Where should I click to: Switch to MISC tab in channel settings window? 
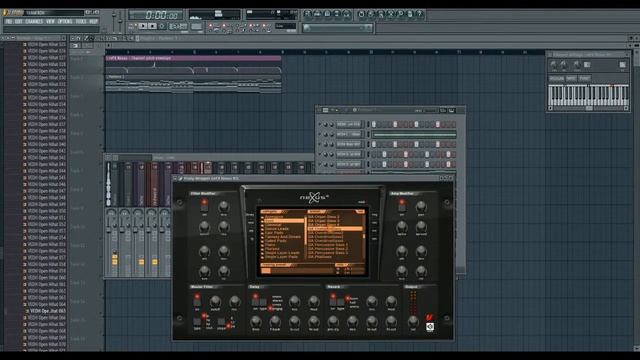pyautogui.click(x=571, y=78)
